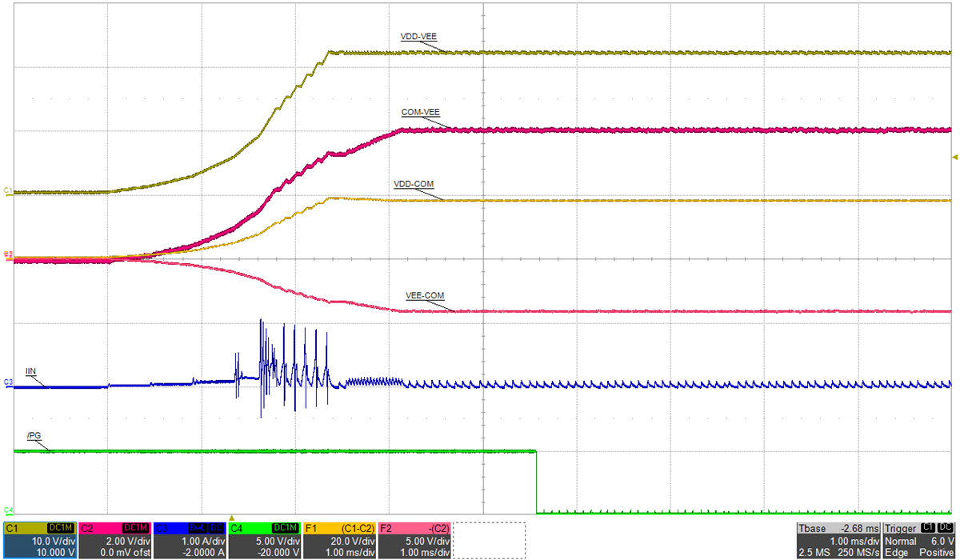Click the C3 zero level marker
The image size is (960, 560).
point(7,383)
